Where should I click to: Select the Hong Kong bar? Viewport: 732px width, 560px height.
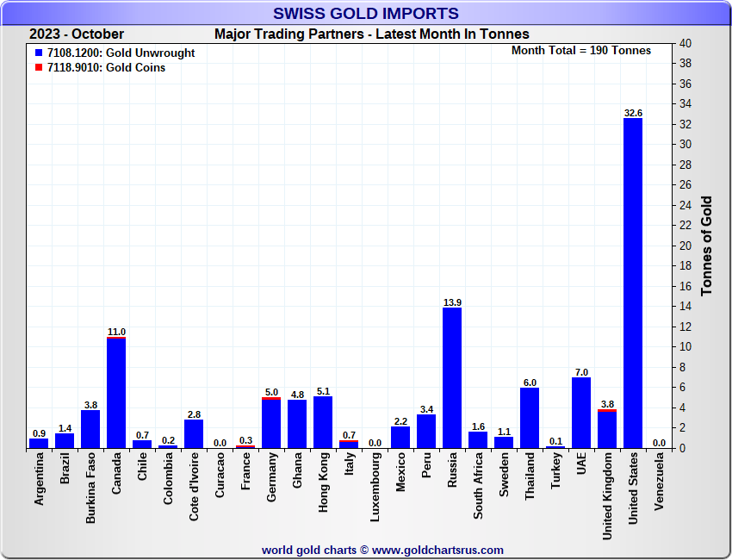323,423
